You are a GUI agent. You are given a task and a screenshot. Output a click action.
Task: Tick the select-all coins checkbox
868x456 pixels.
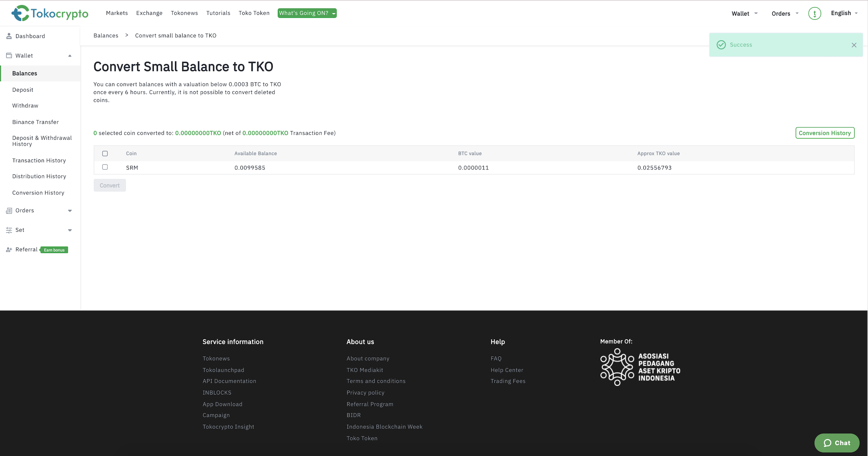click(x=105, y=153)
